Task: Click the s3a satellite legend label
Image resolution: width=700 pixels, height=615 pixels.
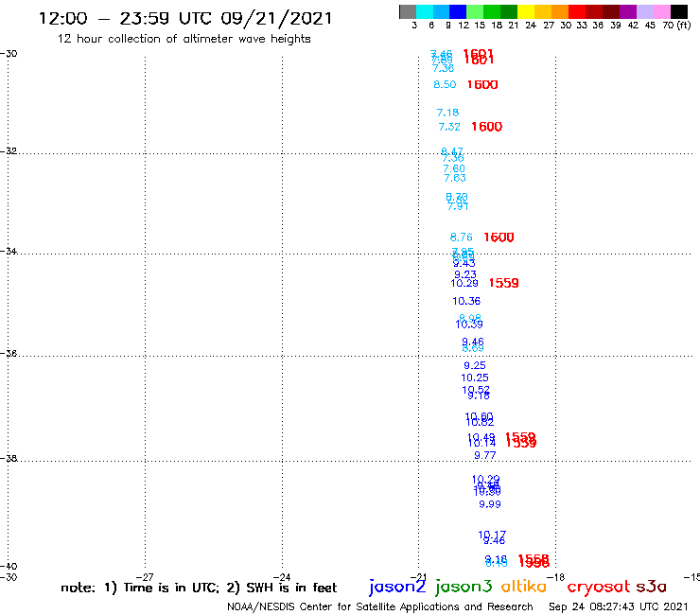Action: [x=652, y=587]
